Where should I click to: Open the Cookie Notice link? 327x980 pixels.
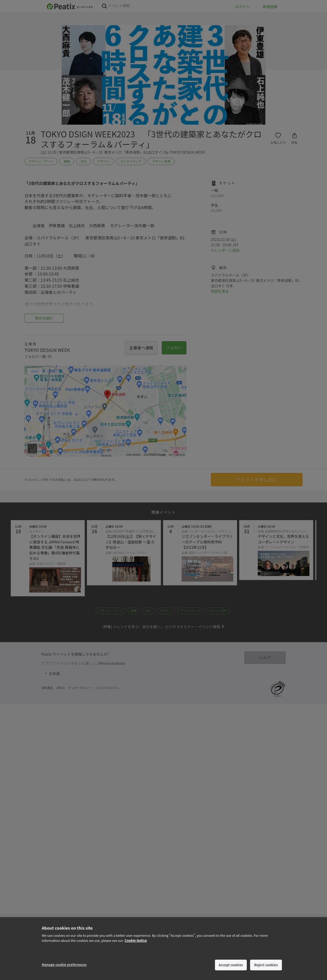pos(135,940)
